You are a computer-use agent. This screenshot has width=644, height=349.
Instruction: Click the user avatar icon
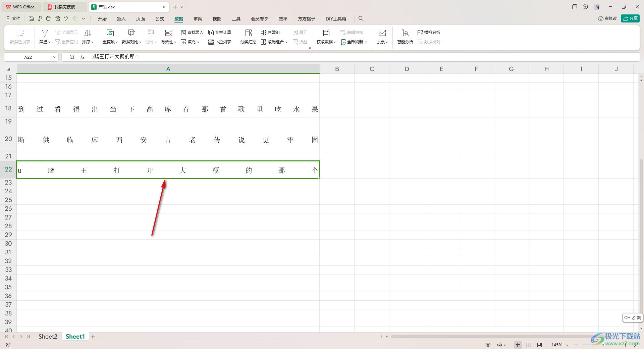click(x=597, y=7)
